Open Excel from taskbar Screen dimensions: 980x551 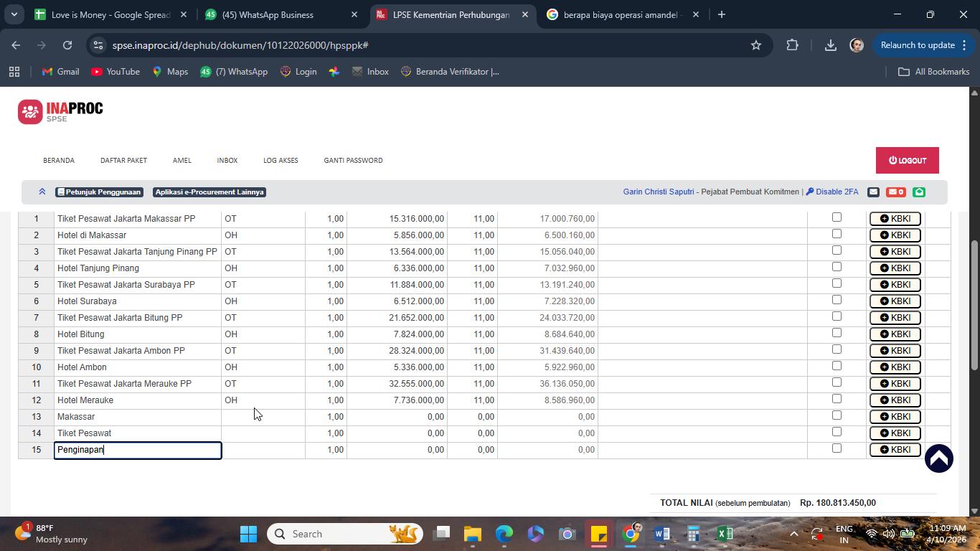click(725, 534)
